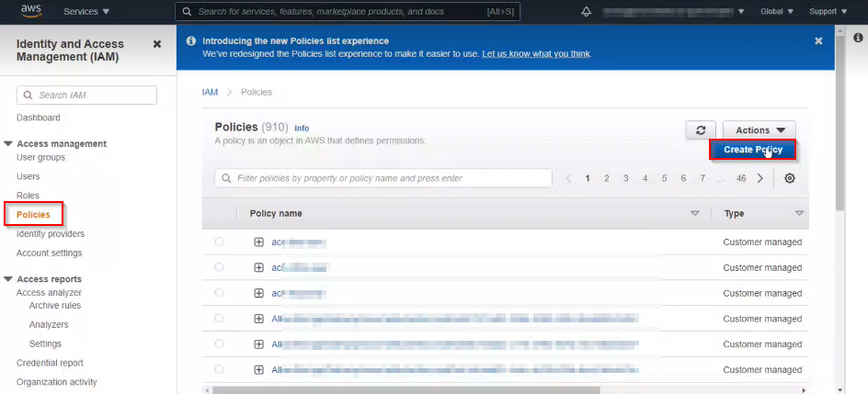
Task: Collapse the Access management section
Action: [x=7, y=143]
